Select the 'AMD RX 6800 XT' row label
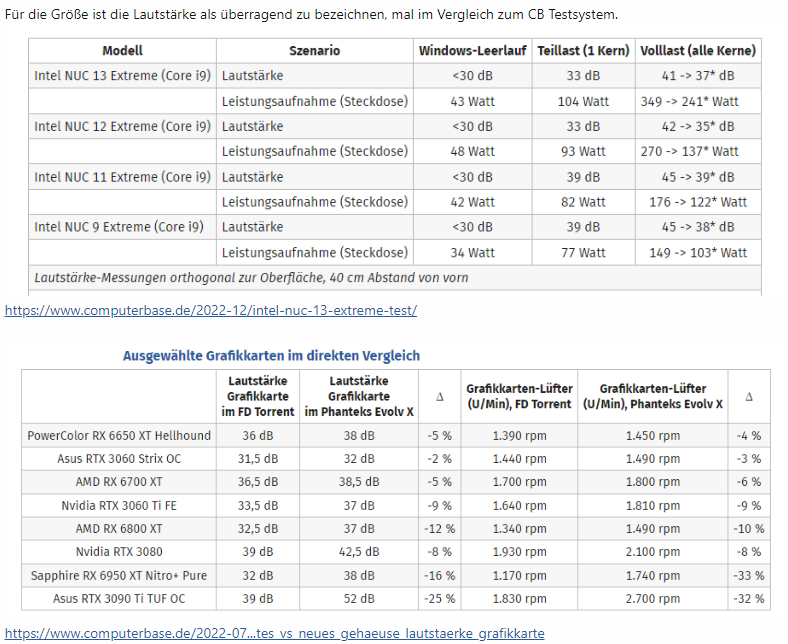Screen dimensions: 788x644 point(119,529)
